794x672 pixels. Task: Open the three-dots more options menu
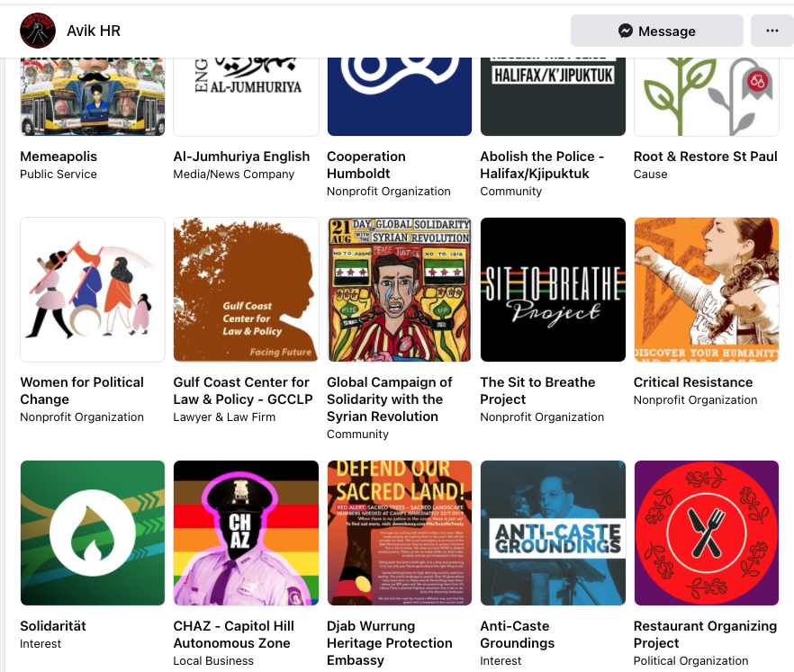tap(771, 31)
